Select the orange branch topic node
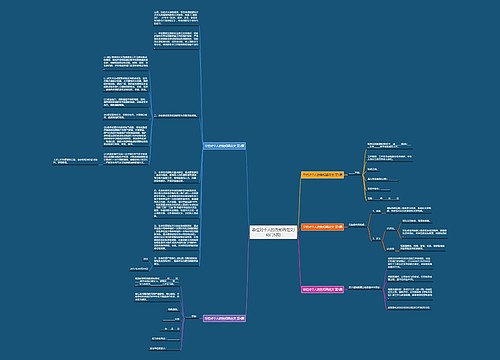The width and height of the screenshot is (500, 360). point(322,227)
